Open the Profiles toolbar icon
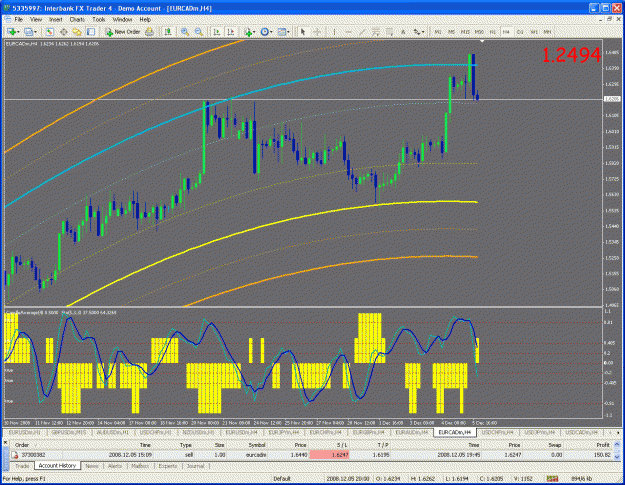Screen dimensions: 625x485 point(28,32)
